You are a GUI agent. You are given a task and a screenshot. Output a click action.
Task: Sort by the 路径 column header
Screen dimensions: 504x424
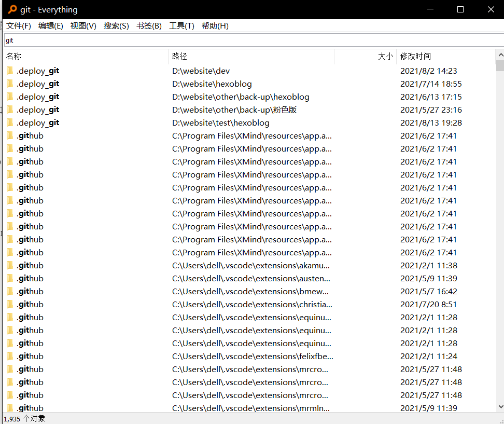coord(251,56)
